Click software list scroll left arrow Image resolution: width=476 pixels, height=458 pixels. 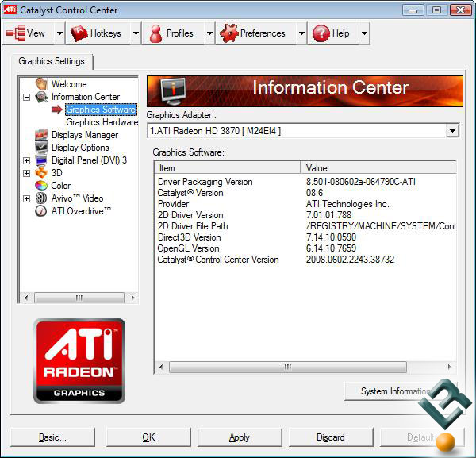(x=161, y=367)
